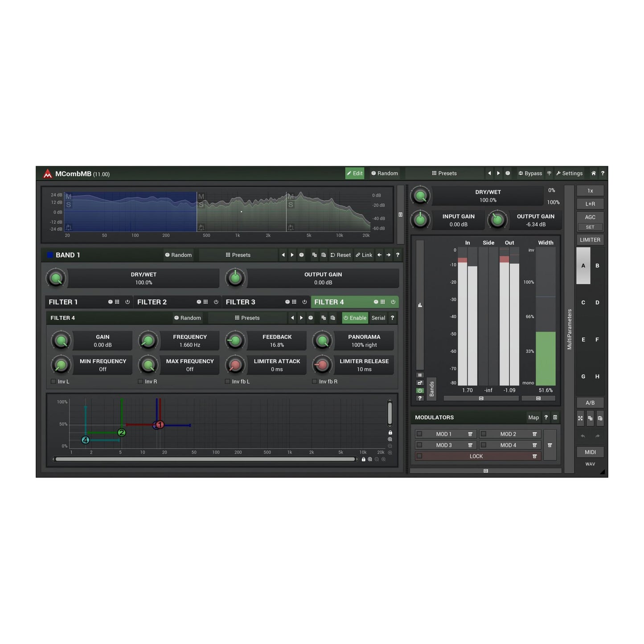644x644 pixels.
Task: Open the main Presets dropdown
Action: click(x=444, y=173)
